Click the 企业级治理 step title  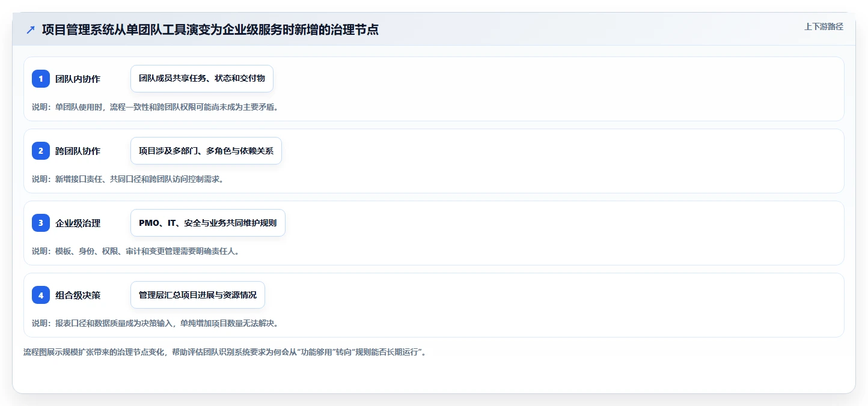click(x=78, y=223)
